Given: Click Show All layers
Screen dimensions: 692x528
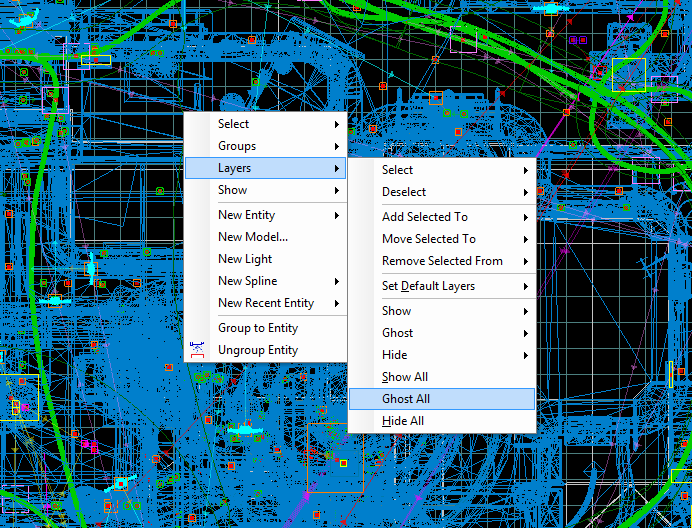Looking at the screenshot, I should coord(404,377).
